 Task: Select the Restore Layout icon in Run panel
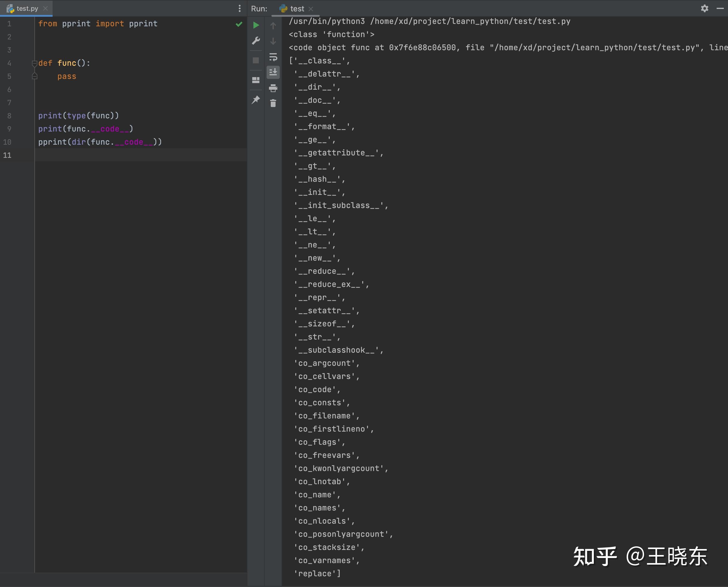[256, 80]
